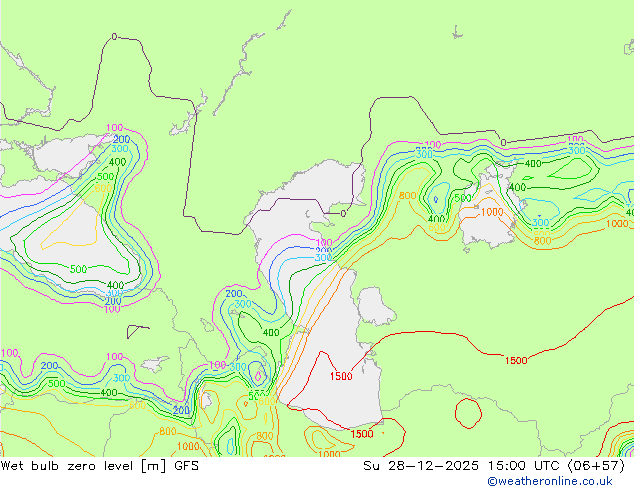This screenshot has height=490, width=634.
Task: Open the weatheronline.co.uk copyright link
Action: pos(550,481)
